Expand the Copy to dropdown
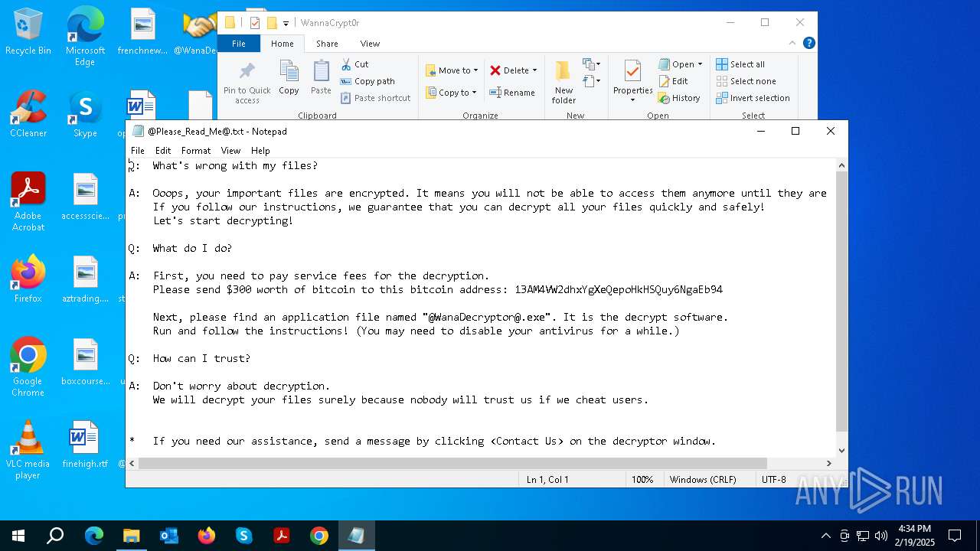Screen dimensions: 980x551 (475, 93)
